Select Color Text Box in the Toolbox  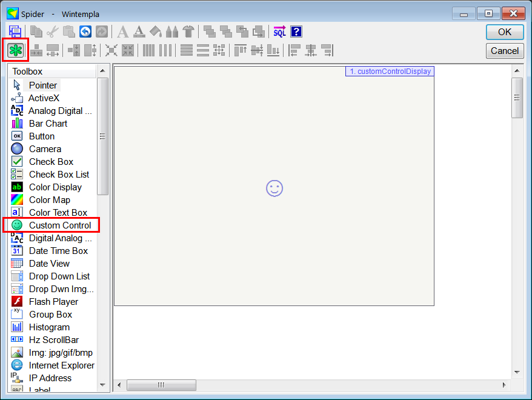(58, 212)
